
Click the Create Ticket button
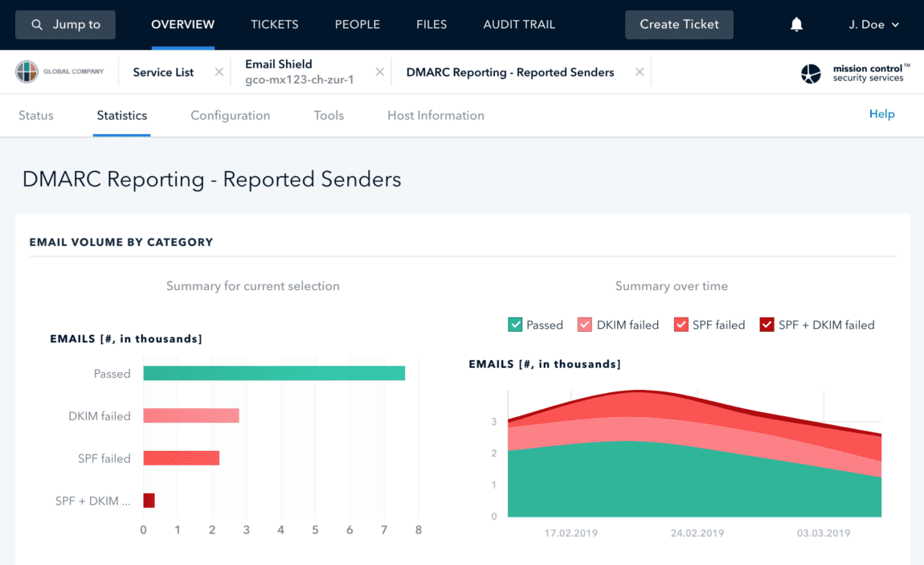[679, 24]
